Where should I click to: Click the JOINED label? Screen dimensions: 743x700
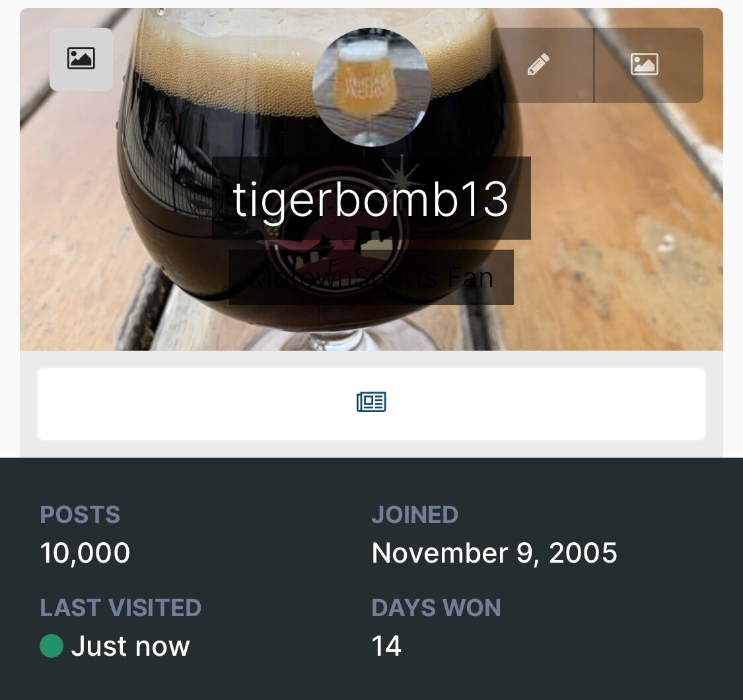pyautogui.click(x=415, y=514)
